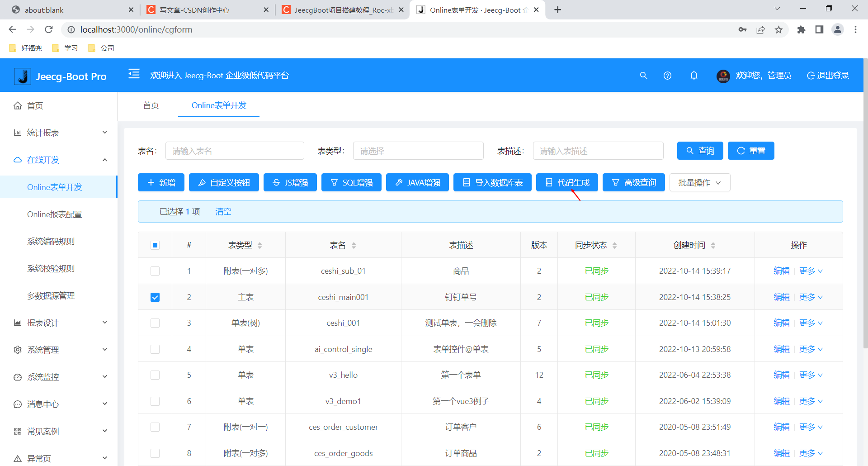This screenshot has height=466, width=868.
Task: Open Chrome three-dot menu
Action: [855, 30]
